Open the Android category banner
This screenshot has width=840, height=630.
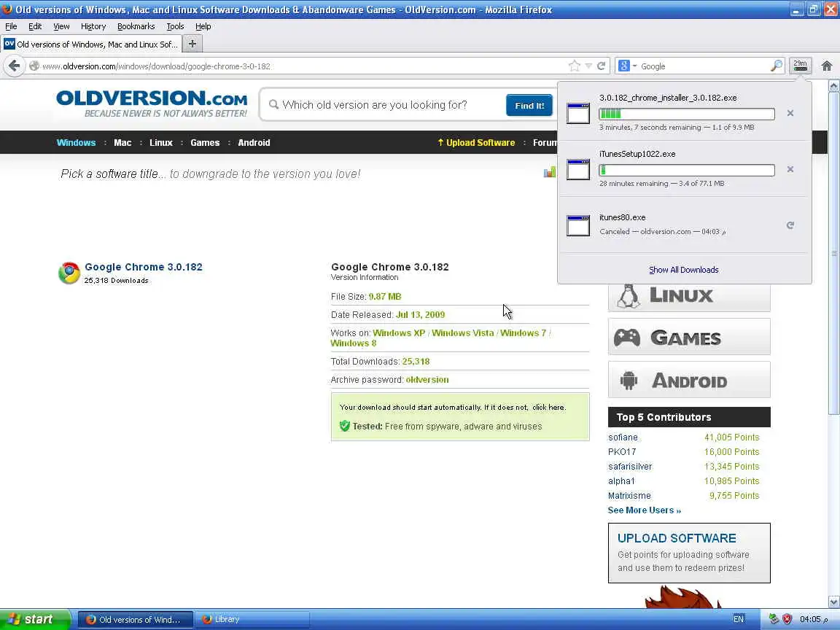689,380
